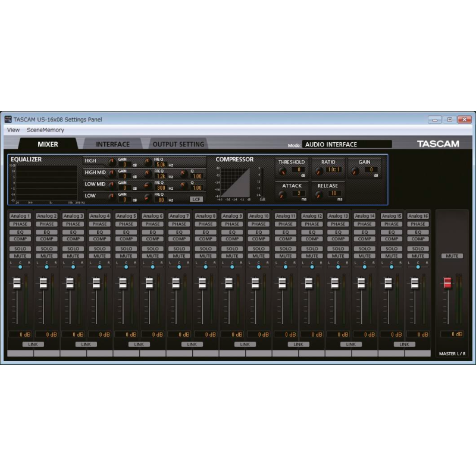Link Analog 5 and Analog 6 channels
This screenshot has width=476, height=476.
point(139,345)
